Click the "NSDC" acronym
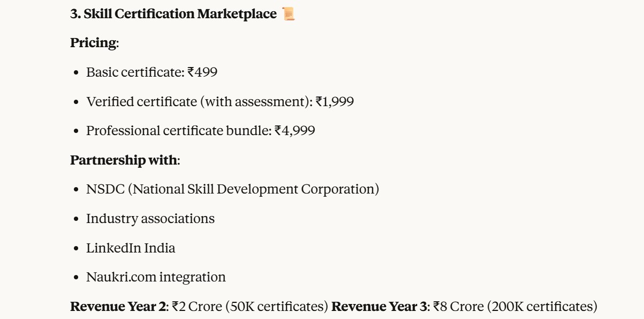 click(105, 189)
